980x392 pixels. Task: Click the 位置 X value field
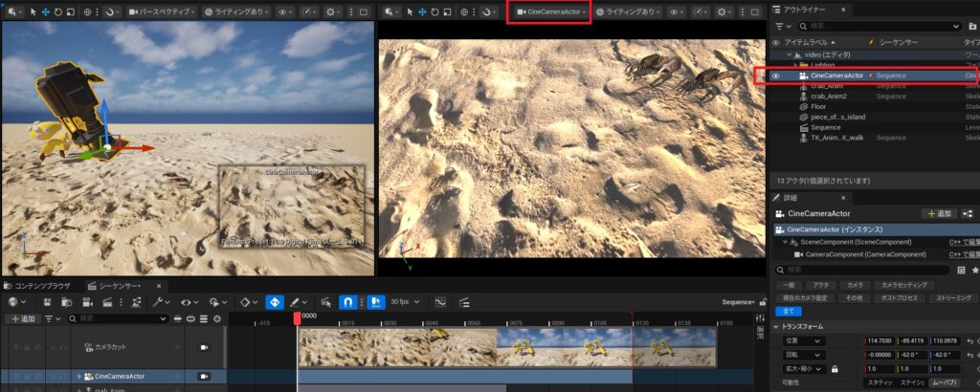881,340
